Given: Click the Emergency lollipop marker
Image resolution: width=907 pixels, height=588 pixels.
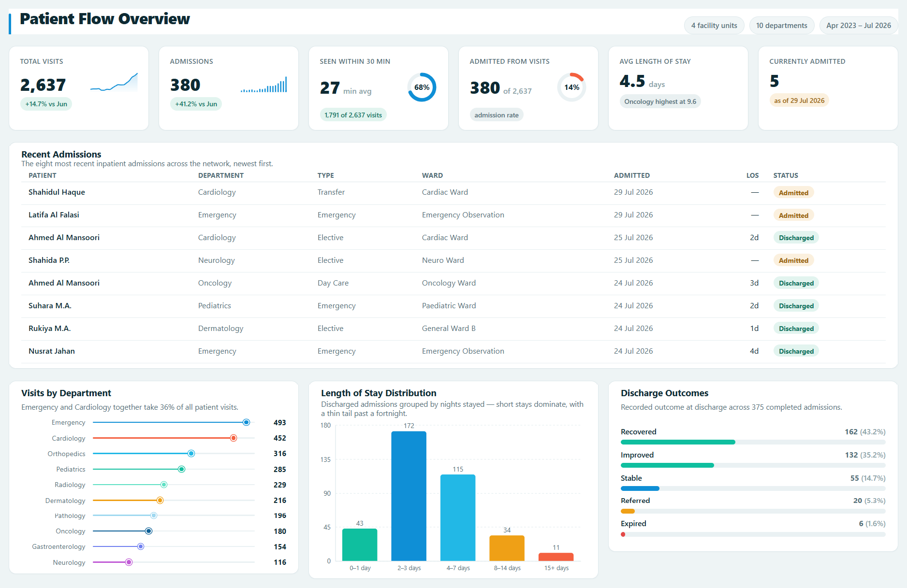Looking at the screenshot, I should pos(246,422).
